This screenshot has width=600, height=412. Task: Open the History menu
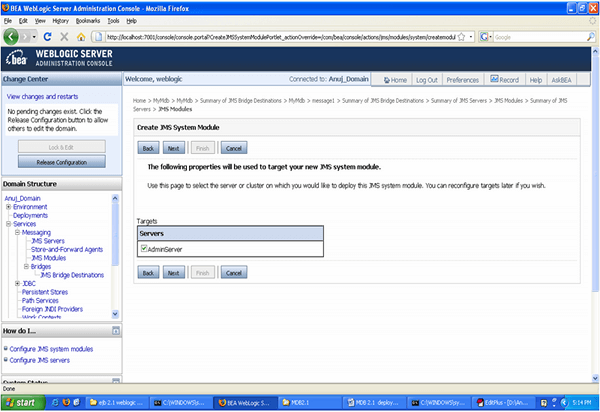coord(60,20)
